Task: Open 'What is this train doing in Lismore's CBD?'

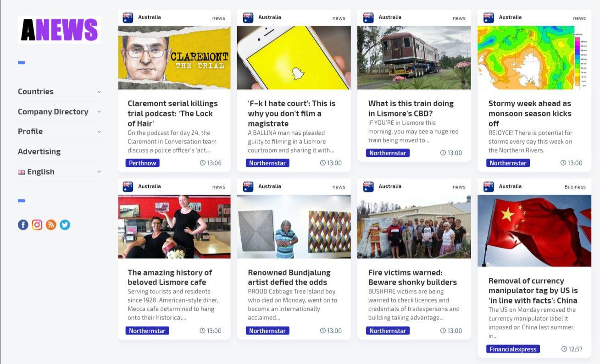Action: point(411,108)
